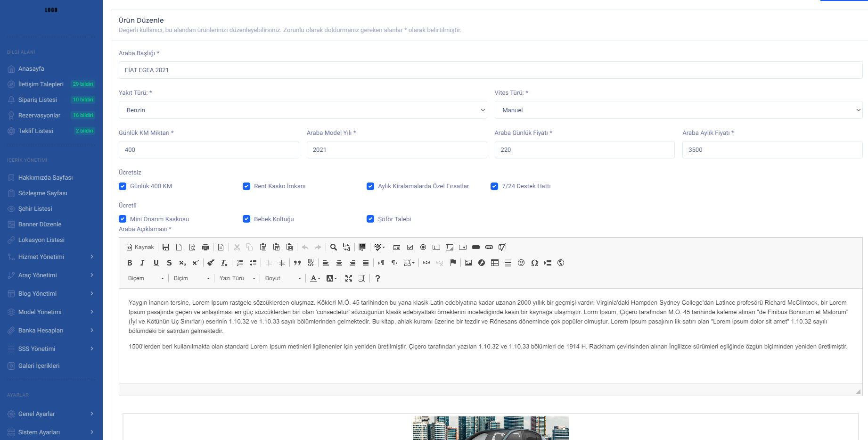Uncheck Bebek Koltuğu checkbox
The image size is (868, 440).
tap(246, 219)
